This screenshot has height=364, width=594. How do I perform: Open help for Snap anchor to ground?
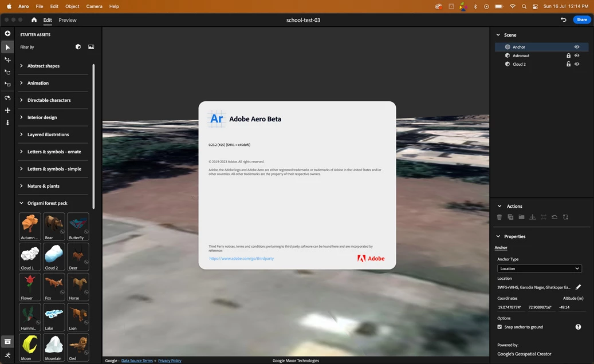(578, 327)
